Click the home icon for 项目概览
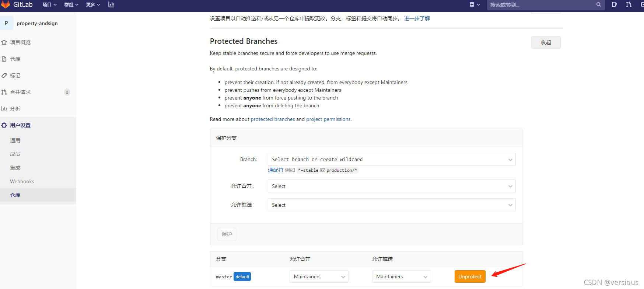 pos(4,42)
